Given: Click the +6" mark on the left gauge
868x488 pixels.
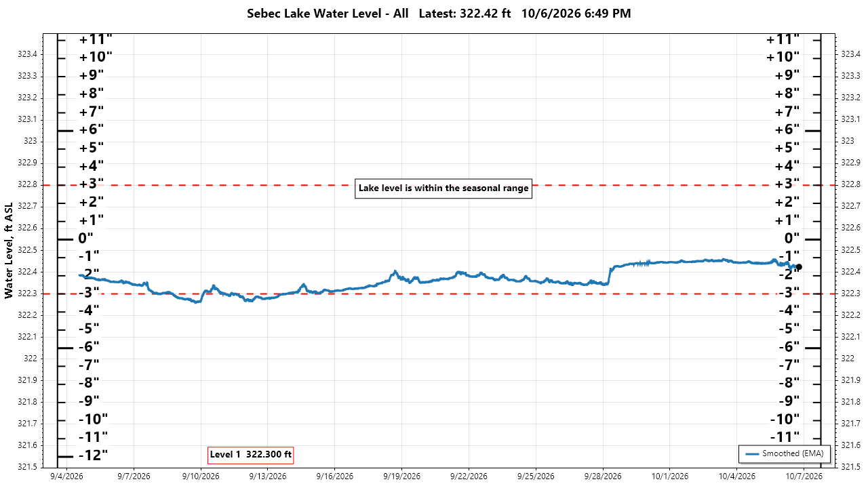Looking at the screenshot, I should (92, 129).
